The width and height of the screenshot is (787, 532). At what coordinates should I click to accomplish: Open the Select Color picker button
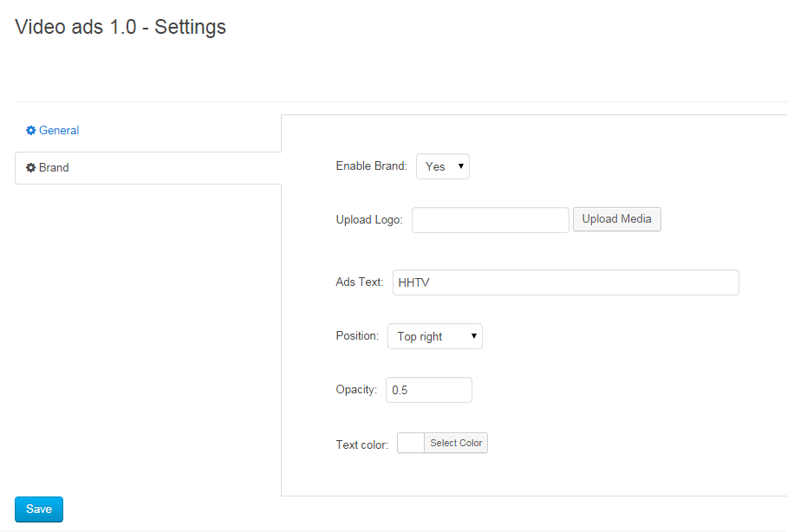(x=456, y=444)
